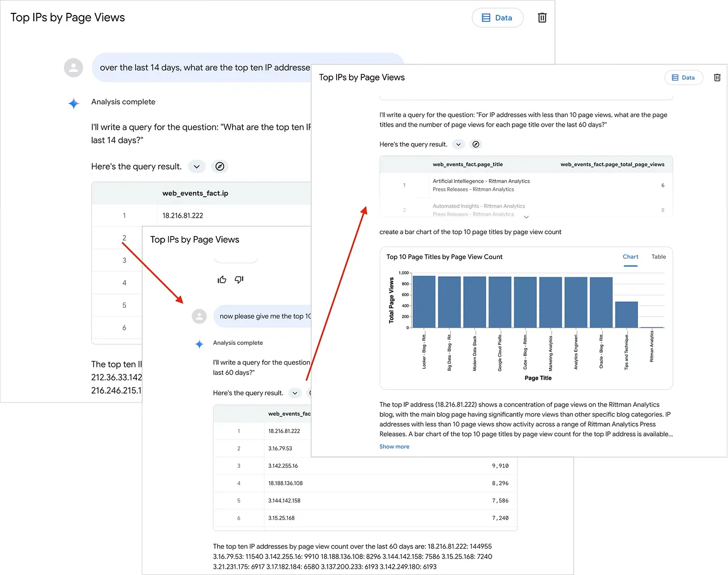
Task: Expand the truncated page titles table
Action: coord(526,217)
